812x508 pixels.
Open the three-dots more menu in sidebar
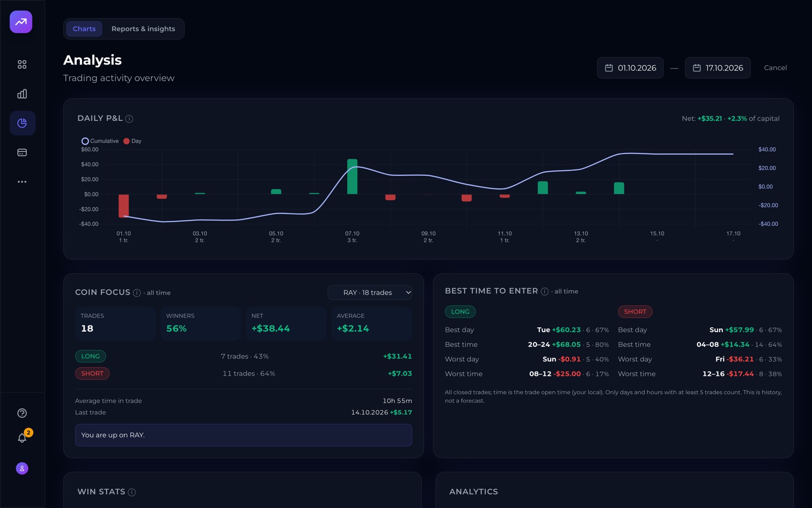point(22,182)
